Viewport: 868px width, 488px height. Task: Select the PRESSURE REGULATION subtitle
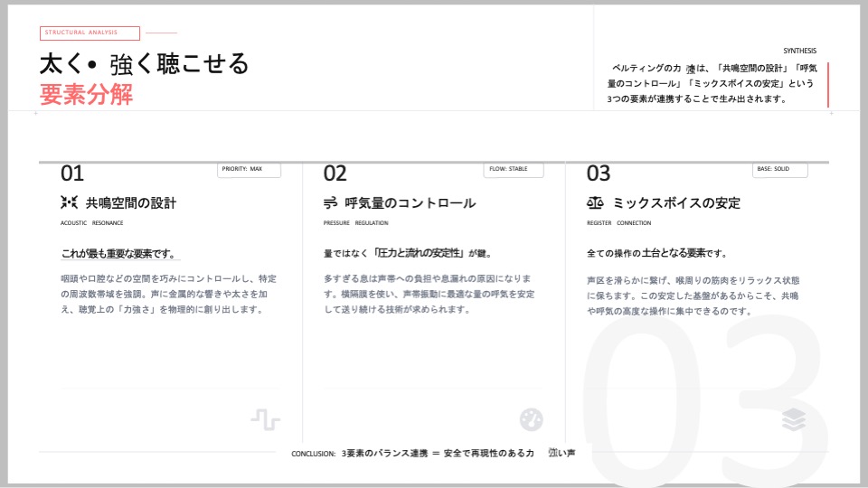pos(355,223)
